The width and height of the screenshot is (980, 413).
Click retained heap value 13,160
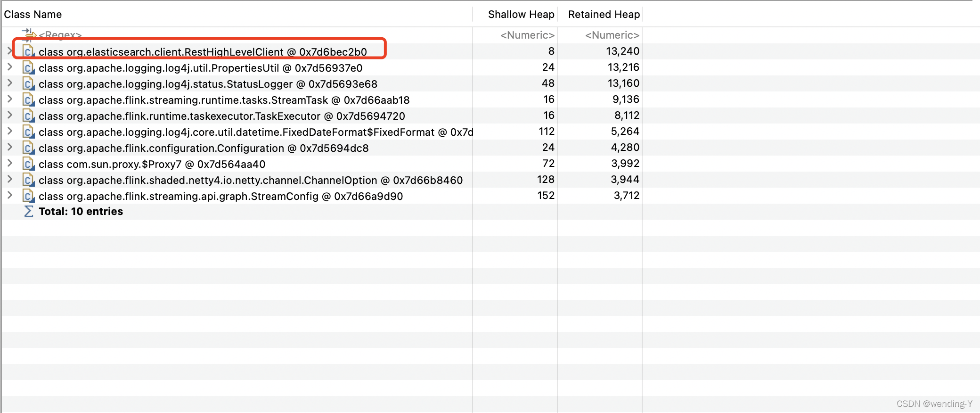(x=623, y=83)
